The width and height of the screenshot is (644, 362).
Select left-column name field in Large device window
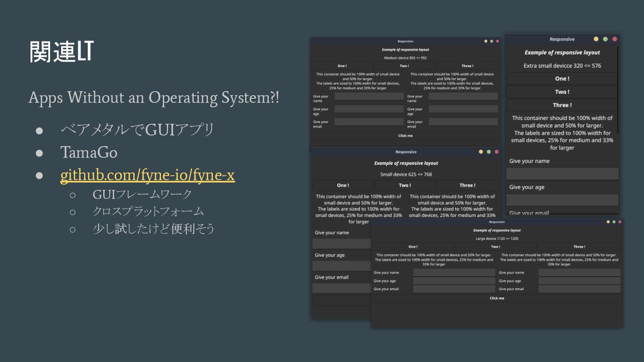[454, 272]
